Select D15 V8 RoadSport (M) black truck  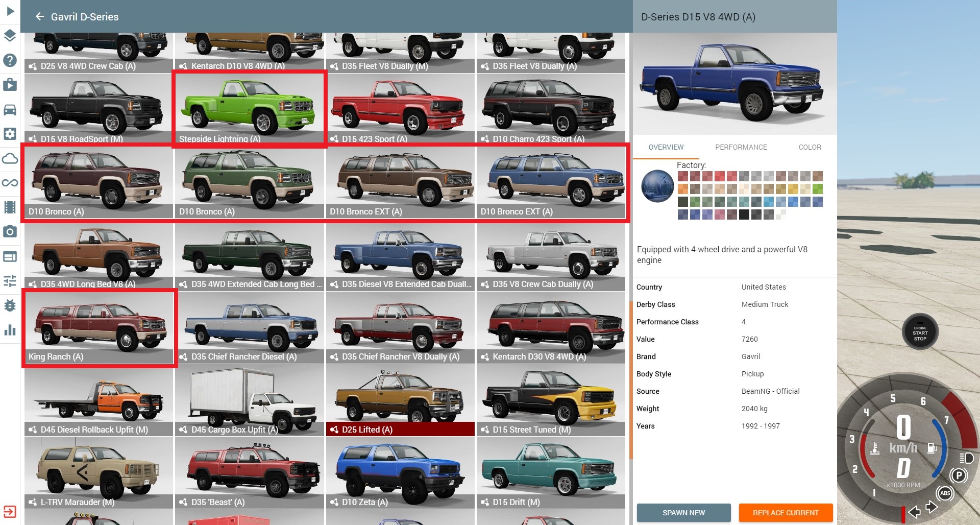pos(99,109)
